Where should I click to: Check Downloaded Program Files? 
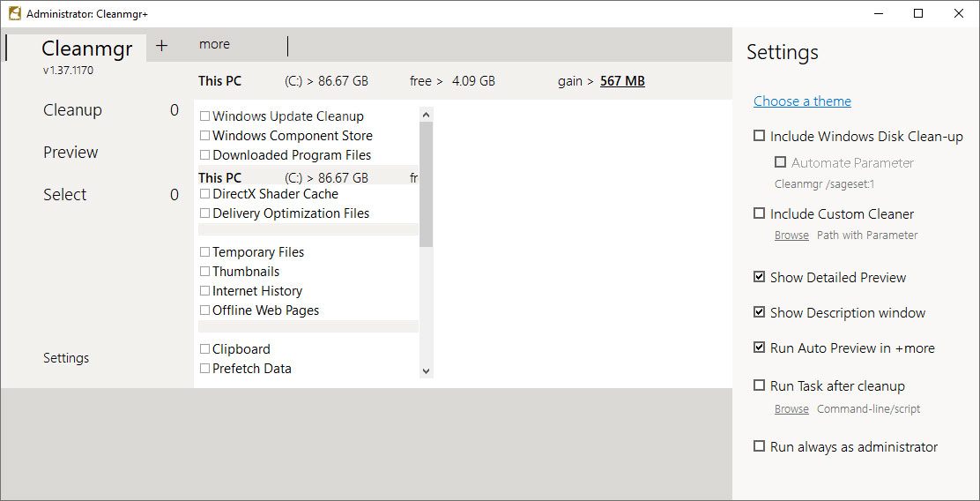(x=204, y=155)
